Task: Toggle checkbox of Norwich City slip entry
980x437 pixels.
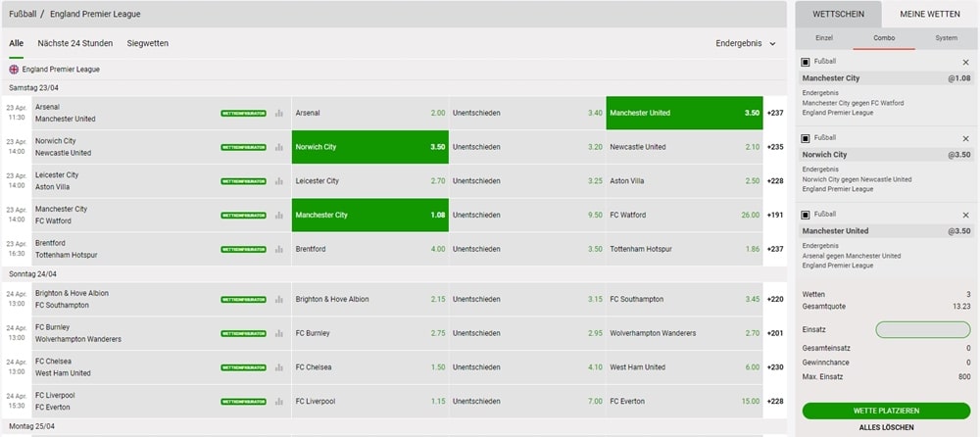Action: coord(806,138)
